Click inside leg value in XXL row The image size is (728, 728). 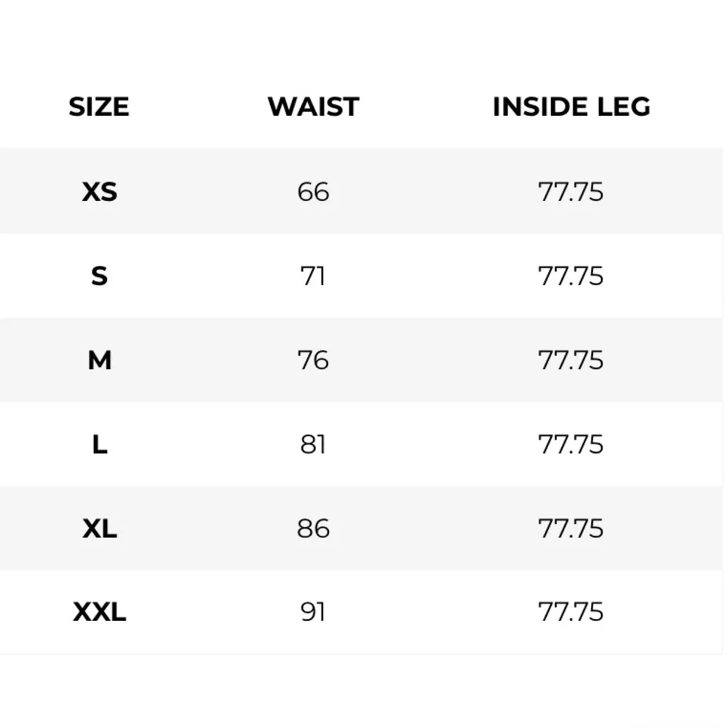(571, 612)
